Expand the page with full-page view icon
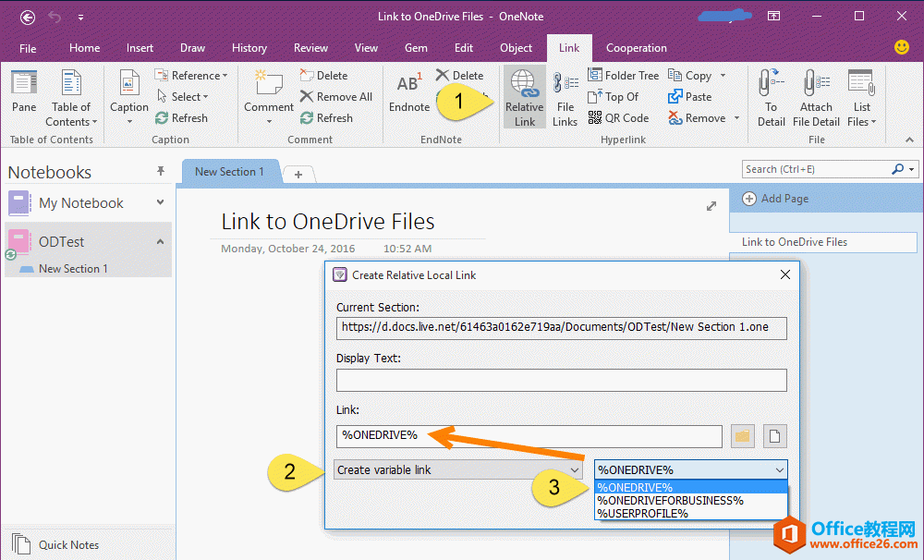The height and width of the screenshot is (560, 924). coord(711,206)
